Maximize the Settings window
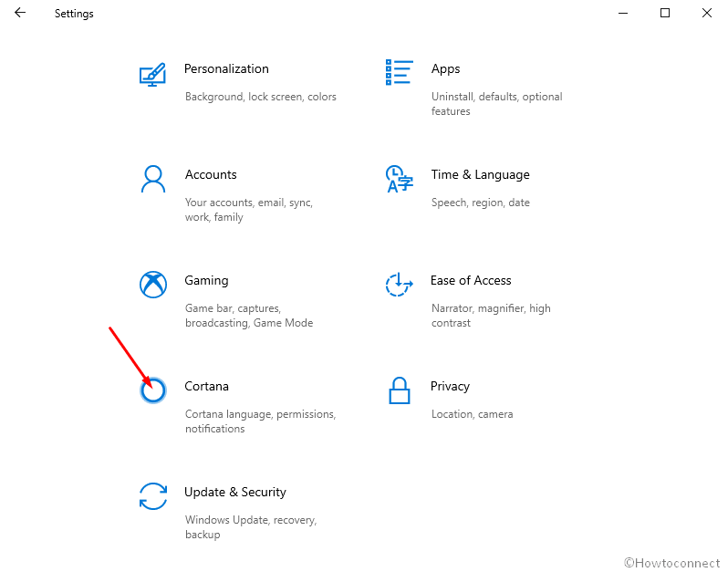Screen dimensions: 728x572 pos(665,13)
